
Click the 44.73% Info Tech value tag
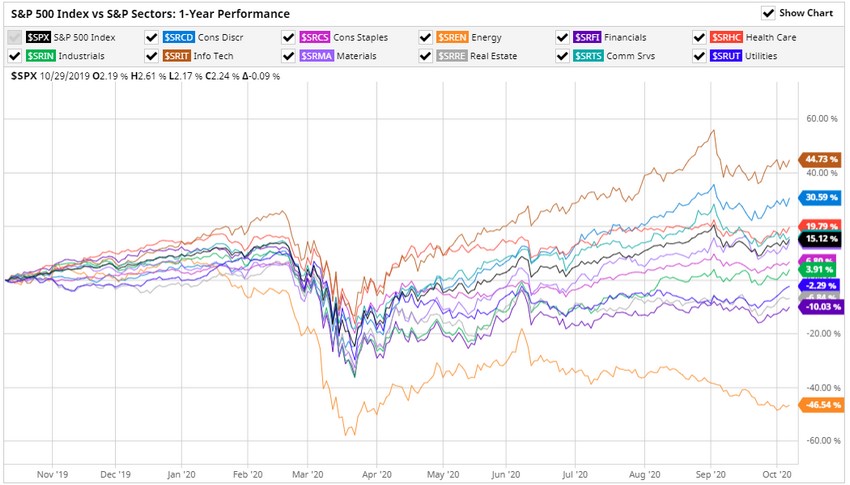[820, 159]
